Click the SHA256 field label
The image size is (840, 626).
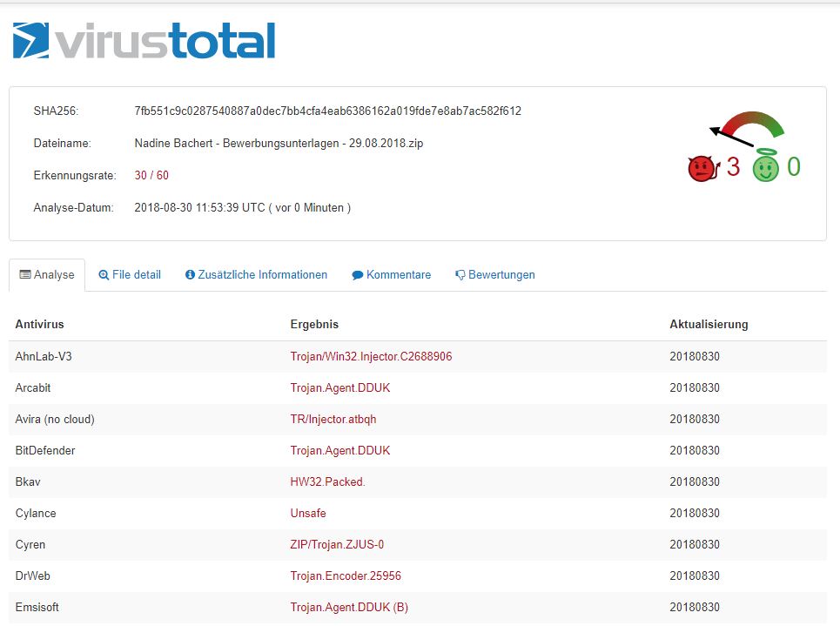click(x=56, y=111)
